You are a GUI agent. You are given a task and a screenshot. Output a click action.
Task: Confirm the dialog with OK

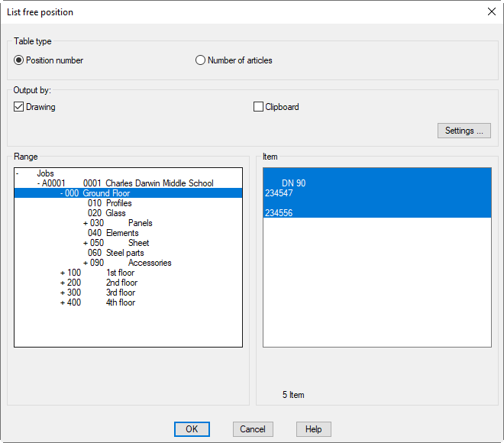[192, 429]
